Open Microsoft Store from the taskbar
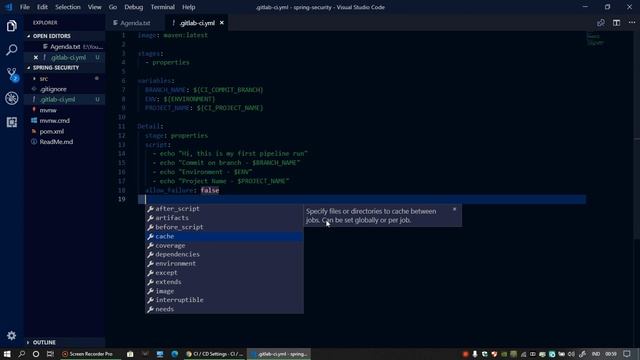Image resolution: width=640 pixels, height=360 pixels. coord(130,354)
